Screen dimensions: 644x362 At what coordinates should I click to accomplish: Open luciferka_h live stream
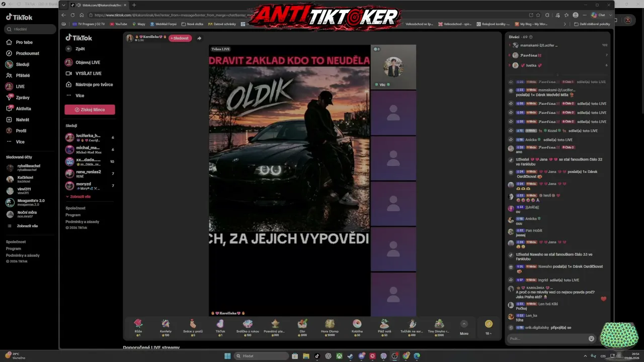pyautogui.click(x=90, y=137)
